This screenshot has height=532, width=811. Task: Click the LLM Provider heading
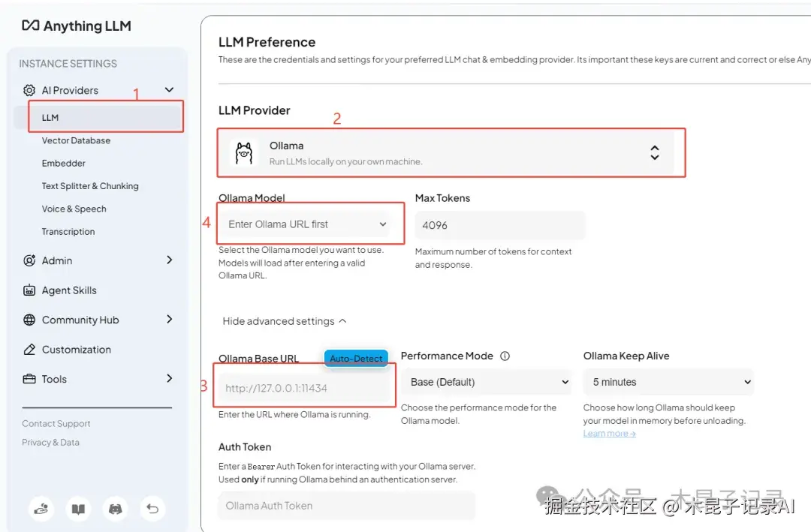point(255,110)
